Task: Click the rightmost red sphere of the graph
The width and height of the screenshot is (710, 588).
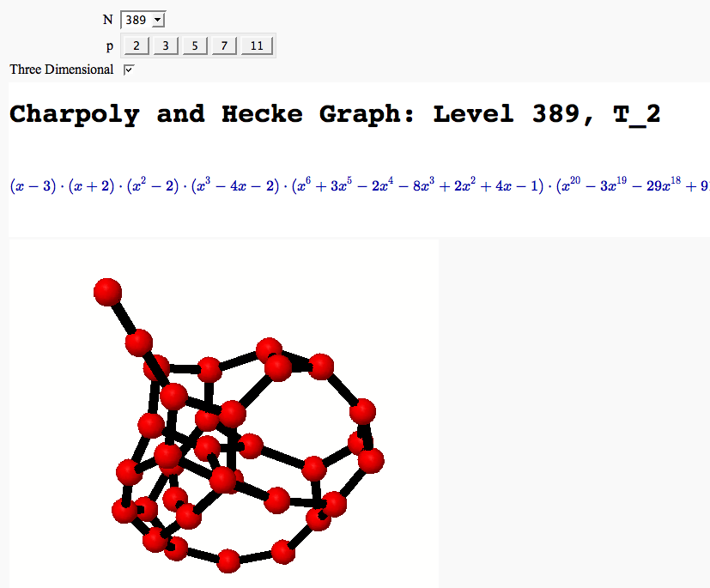Action: point(371,461)
